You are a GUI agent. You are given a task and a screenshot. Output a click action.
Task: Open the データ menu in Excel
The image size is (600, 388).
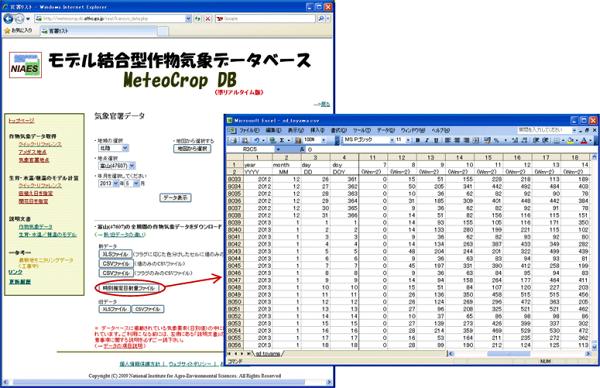pos(386,130)
